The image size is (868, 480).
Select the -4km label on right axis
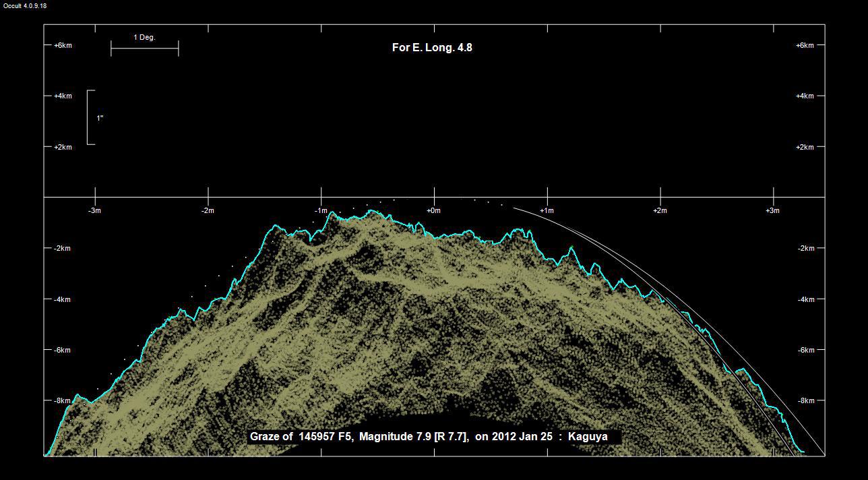click(x=806, y=299)
